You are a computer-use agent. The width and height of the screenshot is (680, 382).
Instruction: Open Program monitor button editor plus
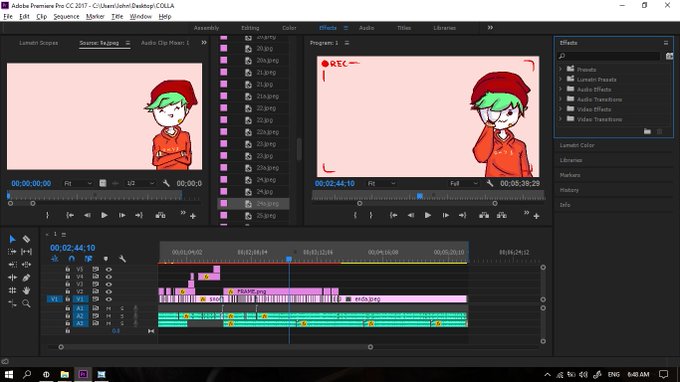click(536, 216)
